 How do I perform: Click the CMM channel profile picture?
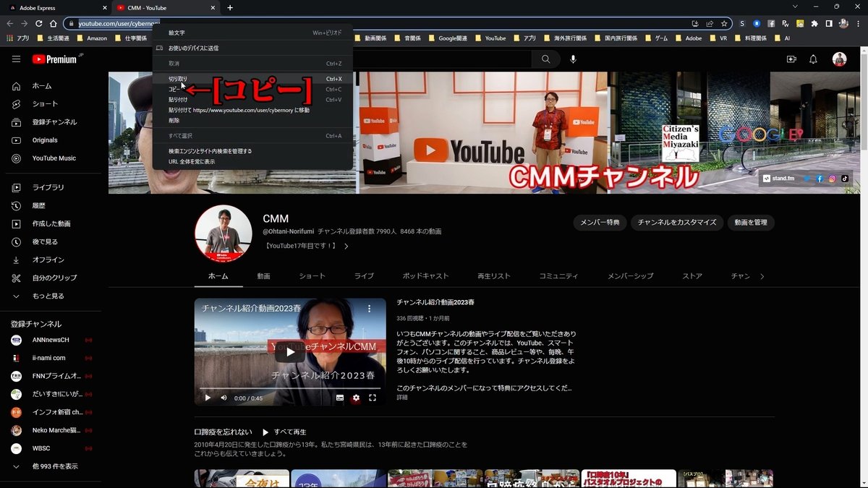point(223,233)
